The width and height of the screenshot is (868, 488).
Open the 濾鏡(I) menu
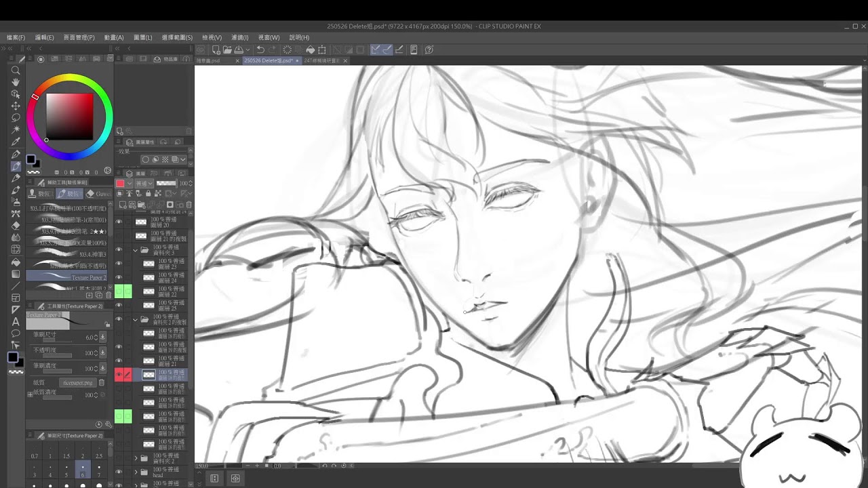click(240, 37)
